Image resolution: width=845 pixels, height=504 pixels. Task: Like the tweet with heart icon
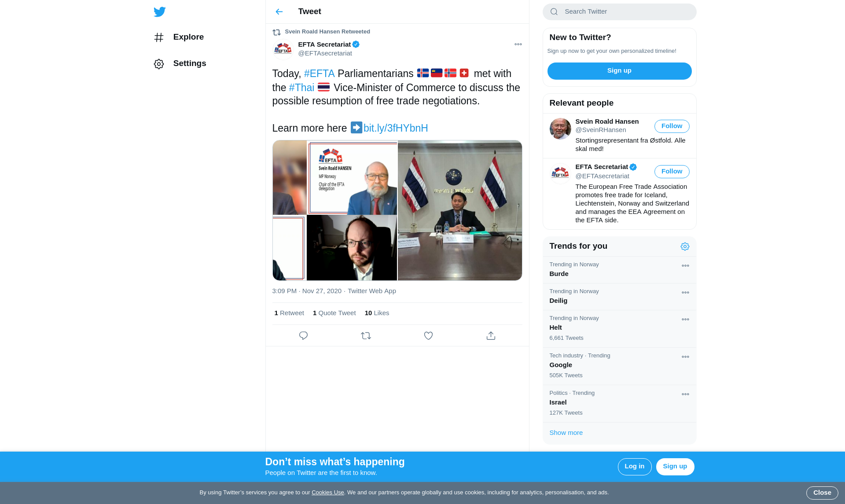[x=428, y=335]
